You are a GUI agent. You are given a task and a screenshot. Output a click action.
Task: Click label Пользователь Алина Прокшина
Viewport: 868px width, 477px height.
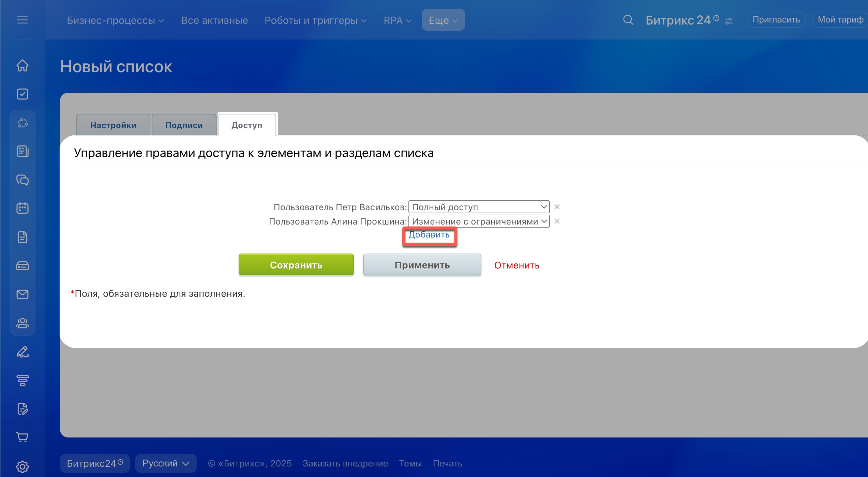[338, 221]
